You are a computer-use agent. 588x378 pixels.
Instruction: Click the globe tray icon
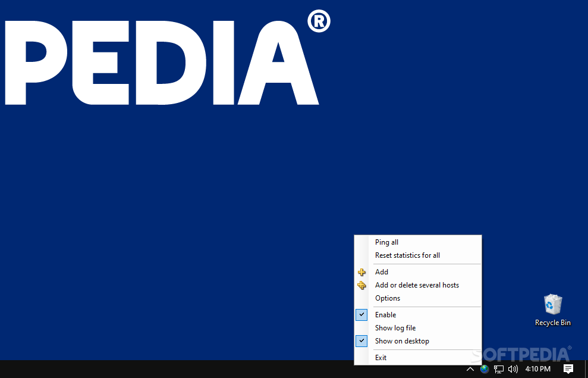pyautogui.click(x=484, y=369)
